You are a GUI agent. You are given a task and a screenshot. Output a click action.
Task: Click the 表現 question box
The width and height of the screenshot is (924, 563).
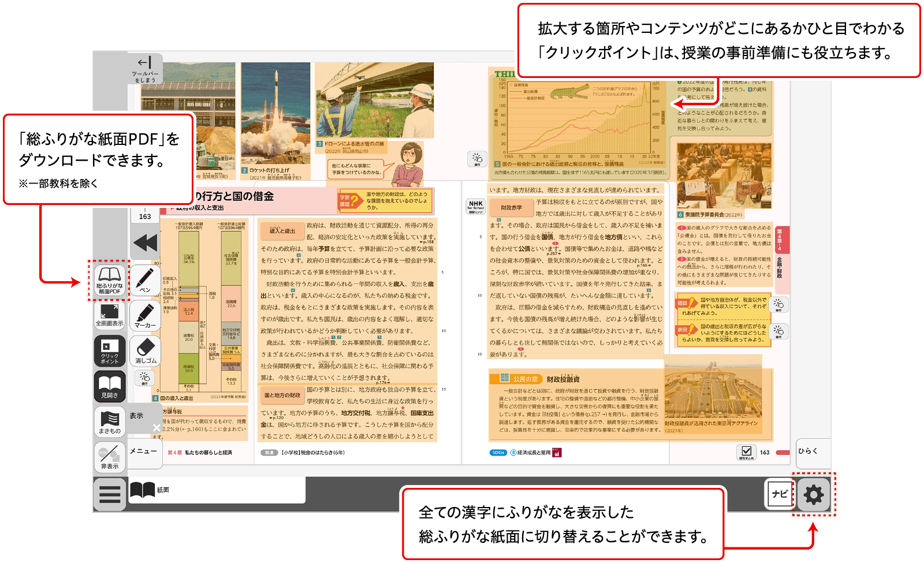tap(722, 333)
